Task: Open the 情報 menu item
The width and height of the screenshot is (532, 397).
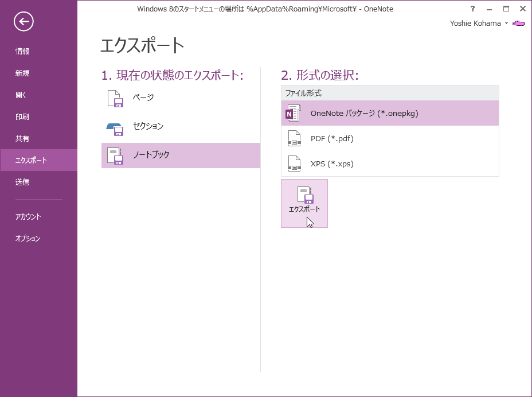Action: pyautogui.click(x=22, y=51)
